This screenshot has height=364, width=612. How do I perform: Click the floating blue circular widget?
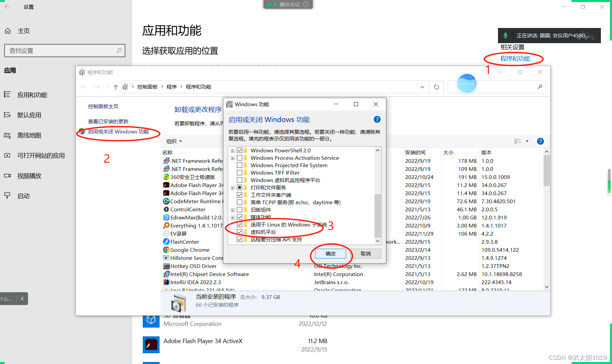[467, 83]
